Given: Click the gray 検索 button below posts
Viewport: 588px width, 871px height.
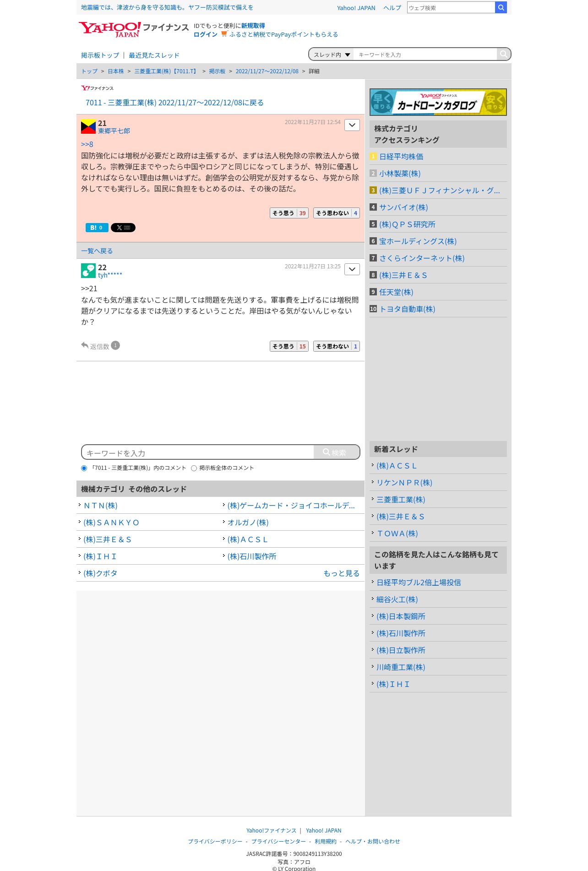Looking at the screenshot, I should 337,452.
